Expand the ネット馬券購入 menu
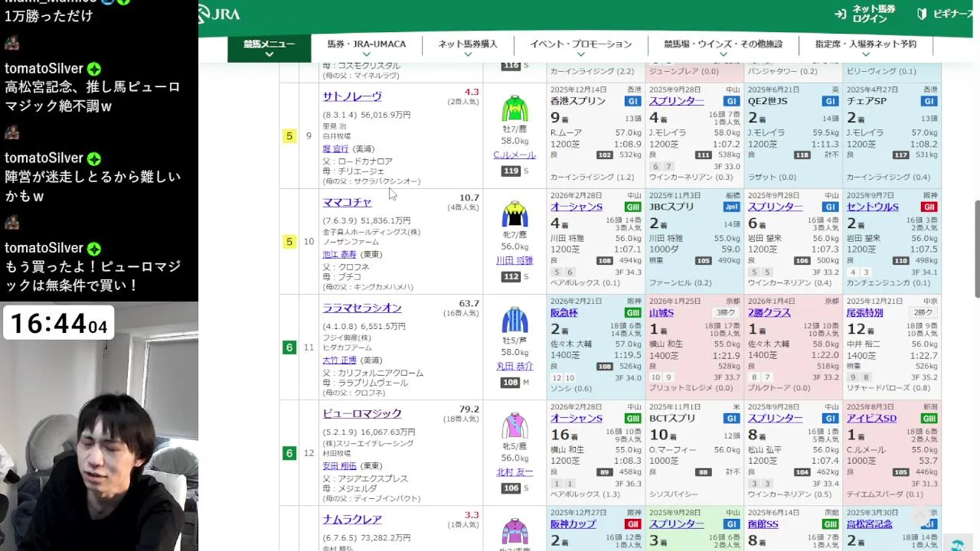The height and width of the screenshot is (551, 980). coord(467,47)
